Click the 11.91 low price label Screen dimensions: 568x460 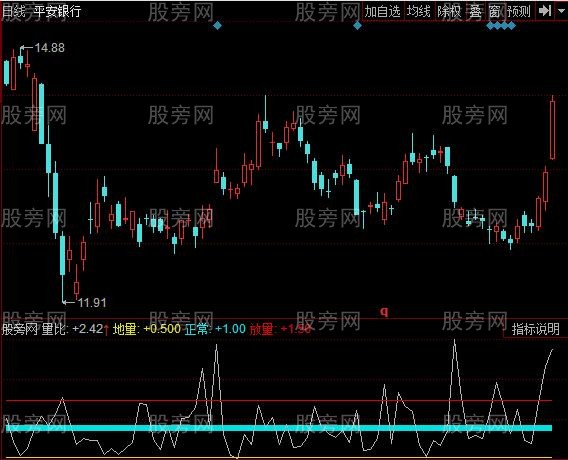pyautogui.click(x=92, y=302)
